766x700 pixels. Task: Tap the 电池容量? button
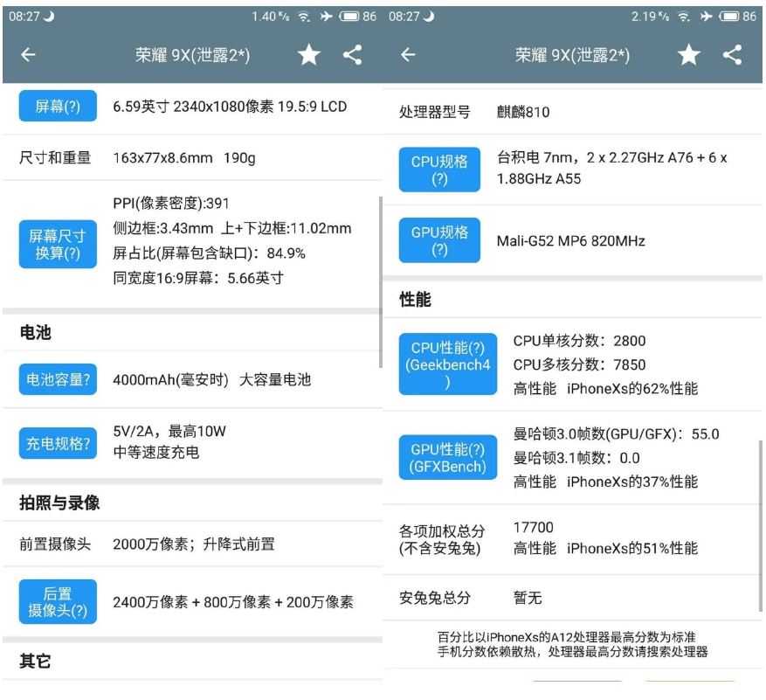pyautogui.click(x=58, y=379)
